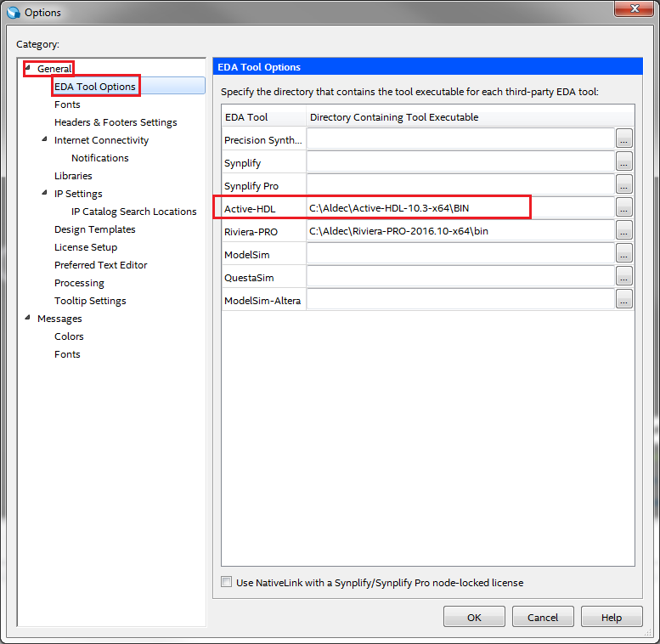Click the Active-HDL tool name cell
Screen dimensions: 660x644
(264, 208)
